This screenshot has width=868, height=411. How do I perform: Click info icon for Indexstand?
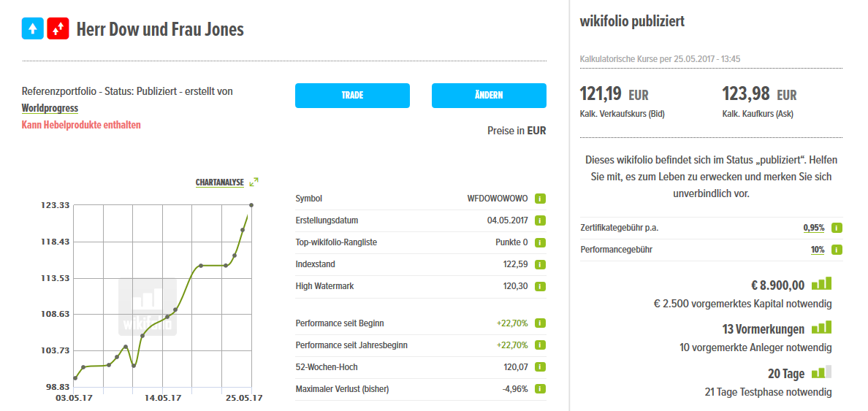pyautogui.click(x=540, y=264)
